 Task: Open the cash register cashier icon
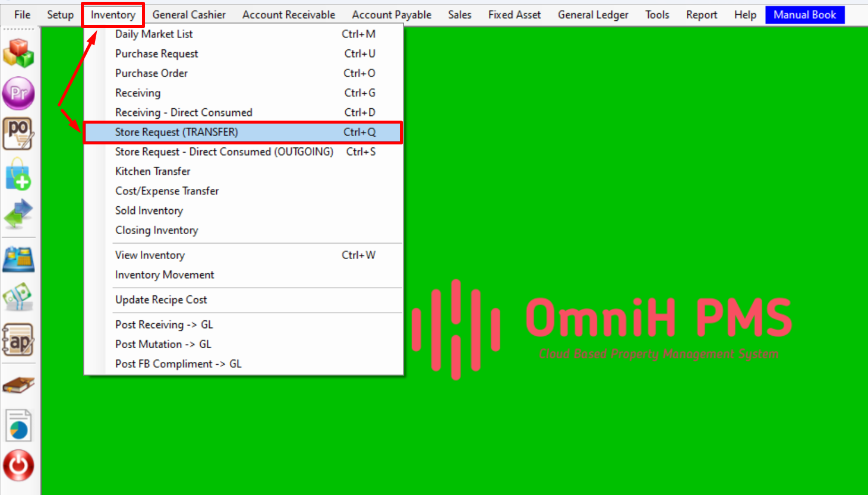click(18, 260)
